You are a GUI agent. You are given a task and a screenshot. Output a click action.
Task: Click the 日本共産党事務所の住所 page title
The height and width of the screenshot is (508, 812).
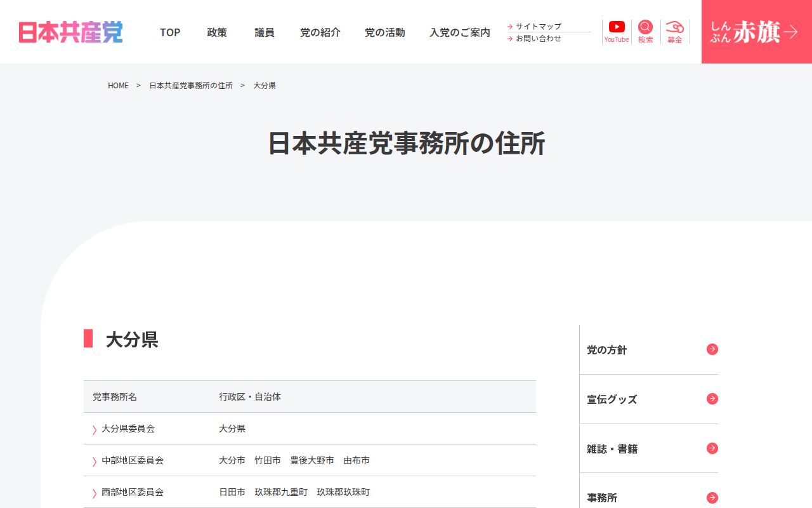tap(406, 144)
